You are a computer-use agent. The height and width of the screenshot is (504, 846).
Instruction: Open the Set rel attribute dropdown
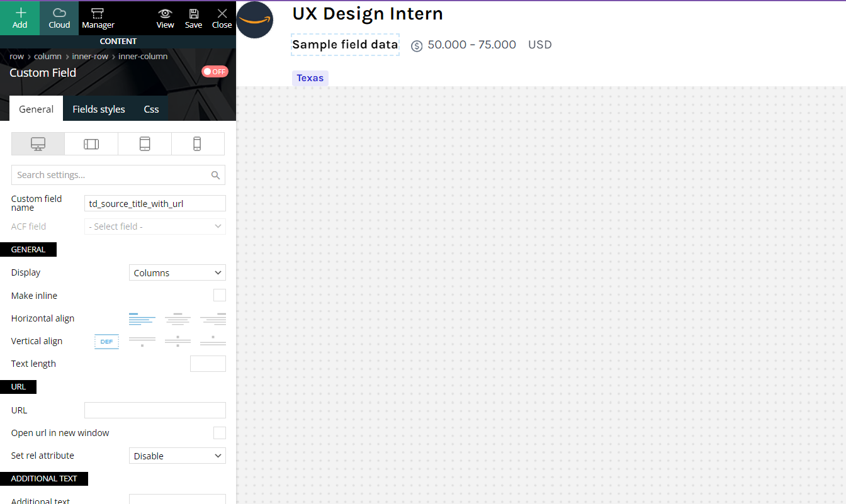pos(178,456)
